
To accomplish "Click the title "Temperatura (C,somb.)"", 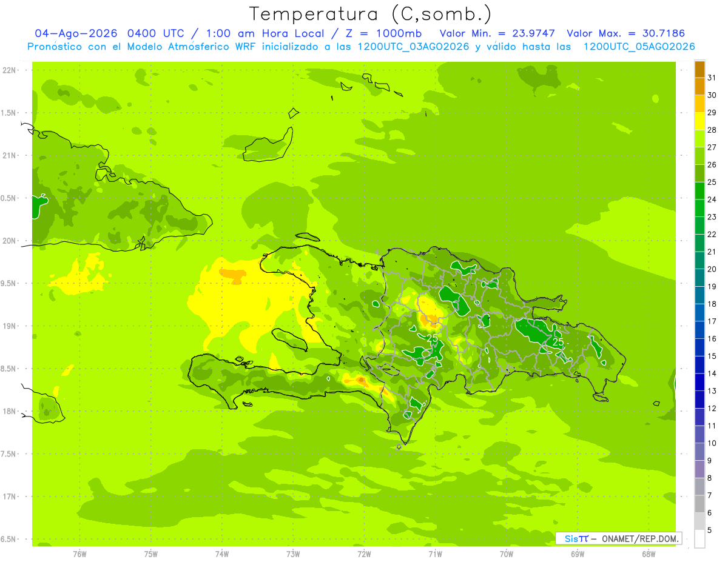I will [x=371, y=15].
